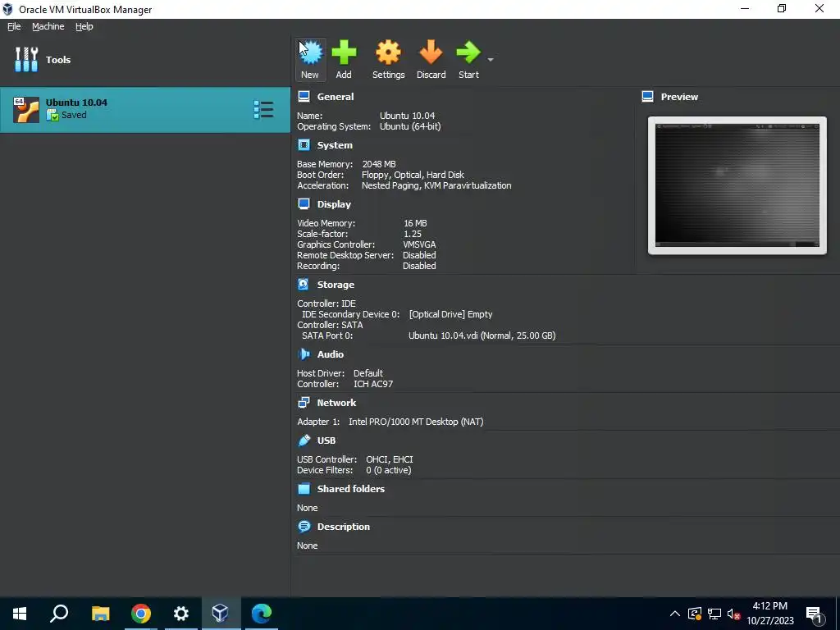Open the Display settings heading link

click(x=334, y=204)
